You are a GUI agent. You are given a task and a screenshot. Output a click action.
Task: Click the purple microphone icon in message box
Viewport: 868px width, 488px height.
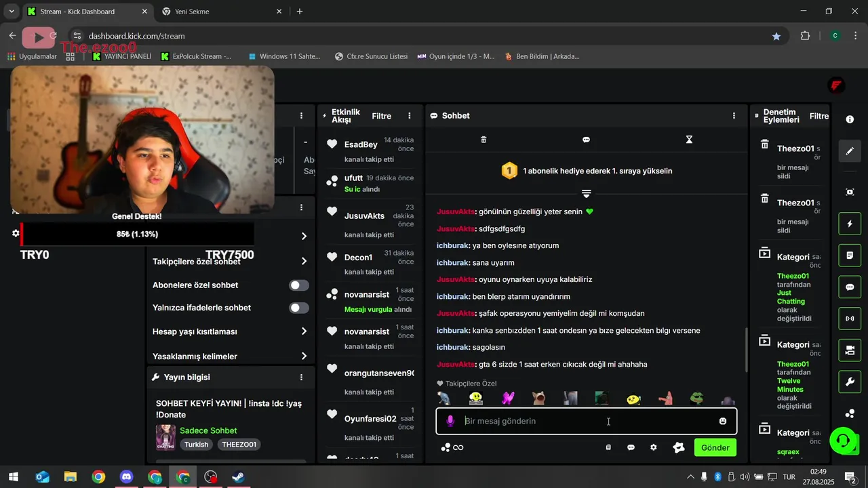click(450, 421)
